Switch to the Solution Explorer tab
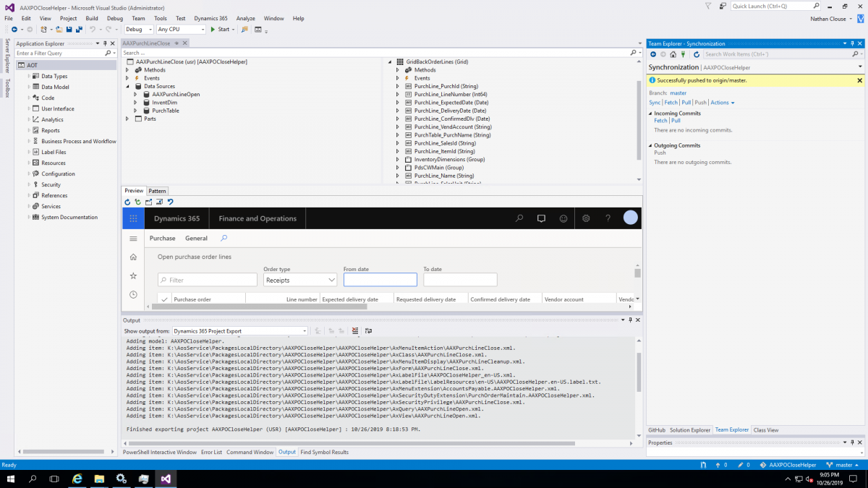The image size is (868, 488). (690, 429)
